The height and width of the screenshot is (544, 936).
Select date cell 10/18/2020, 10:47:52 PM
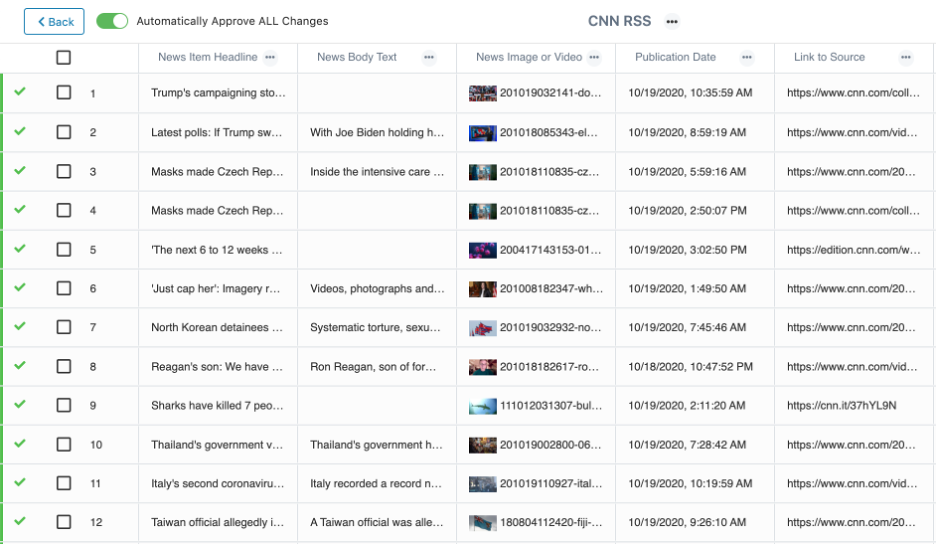pos(690,367)
